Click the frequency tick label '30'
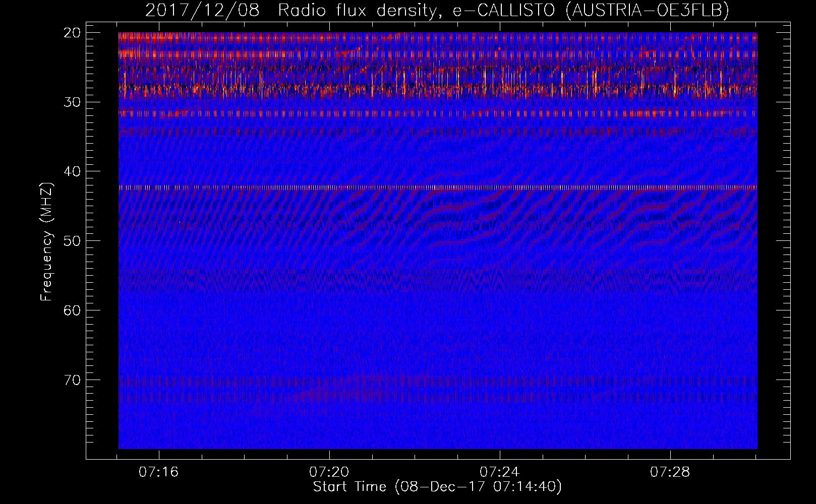 pyautogui.click(x=73, y=102)
